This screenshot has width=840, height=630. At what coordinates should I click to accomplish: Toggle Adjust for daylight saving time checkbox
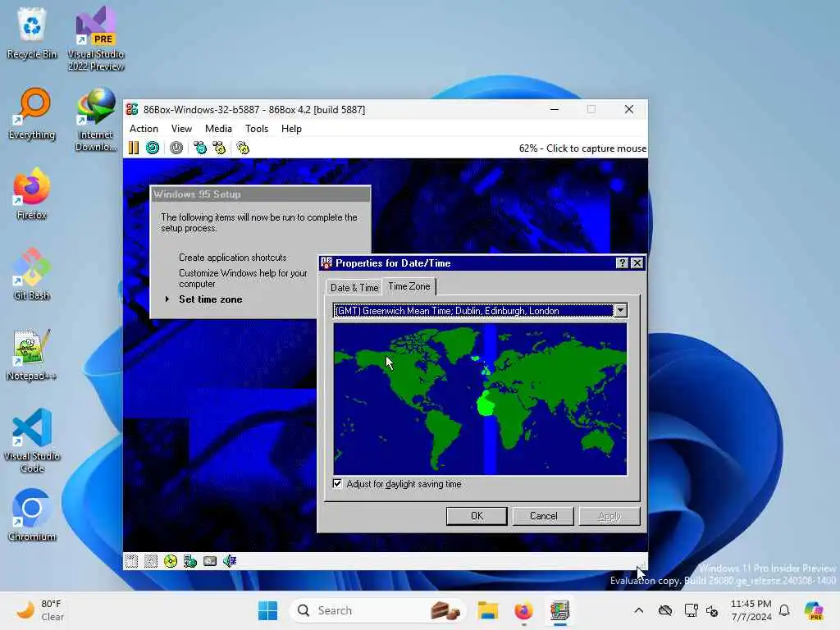337,484
